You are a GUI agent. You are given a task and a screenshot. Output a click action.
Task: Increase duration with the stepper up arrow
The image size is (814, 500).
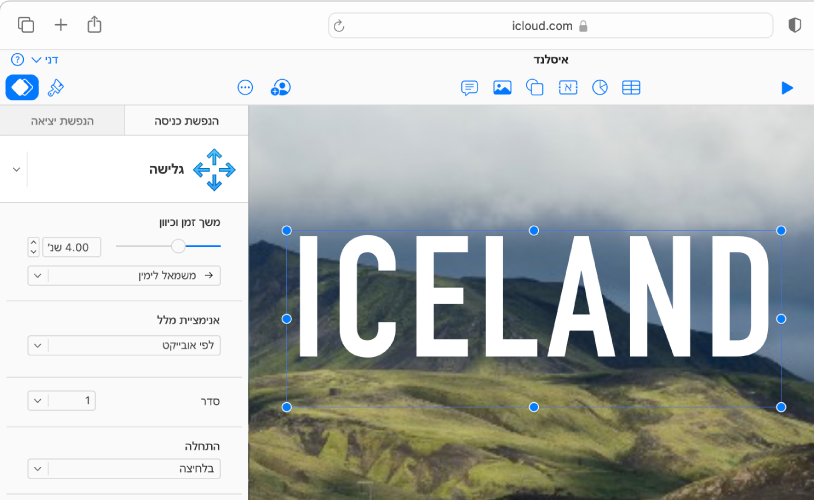tap(33, 242)
